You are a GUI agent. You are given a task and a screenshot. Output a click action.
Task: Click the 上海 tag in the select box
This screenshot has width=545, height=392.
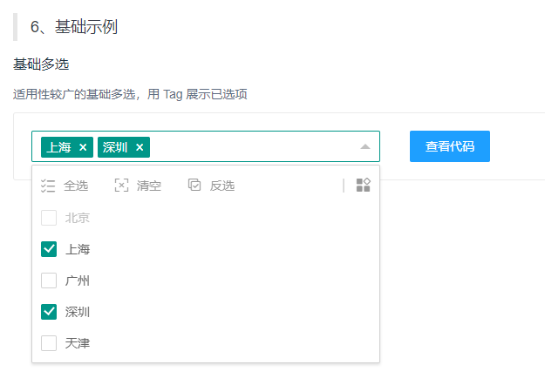tap(58, 147)
